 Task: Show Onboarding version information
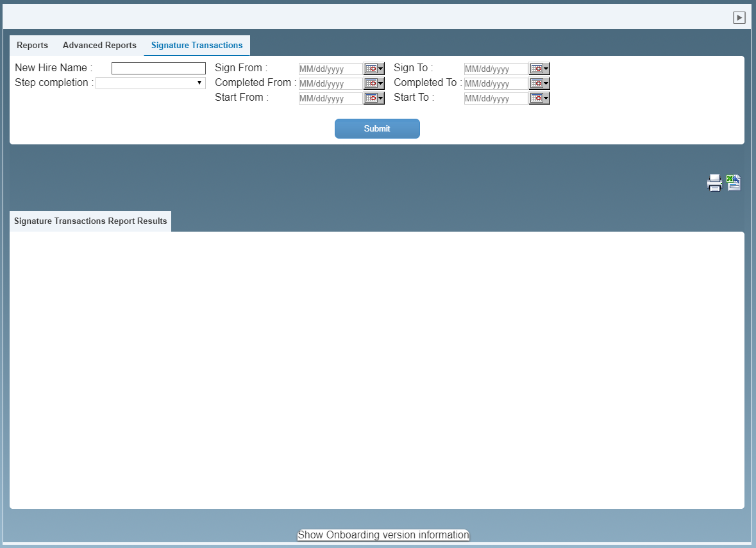tap(383, 535)
